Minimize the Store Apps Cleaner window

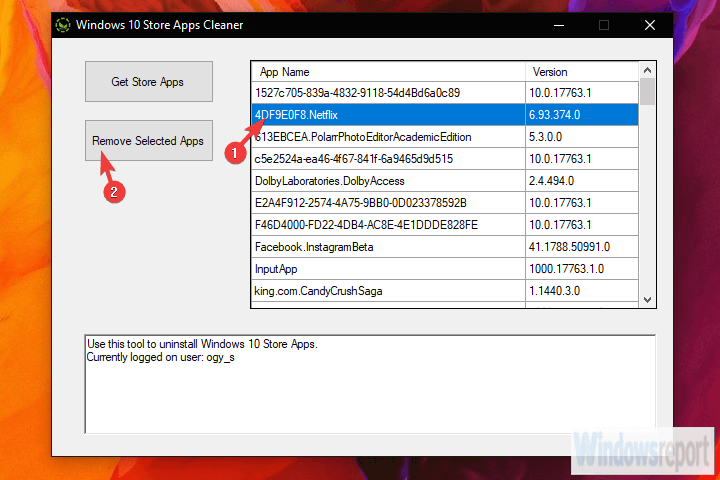559,25
